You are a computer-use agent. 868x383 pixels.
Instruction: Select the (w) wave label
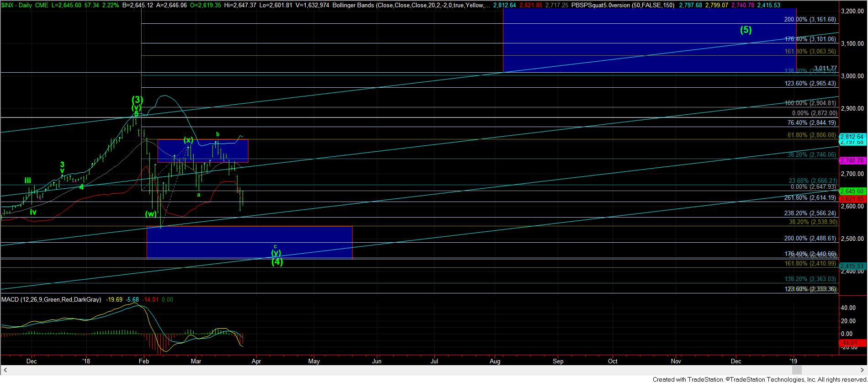151,213
